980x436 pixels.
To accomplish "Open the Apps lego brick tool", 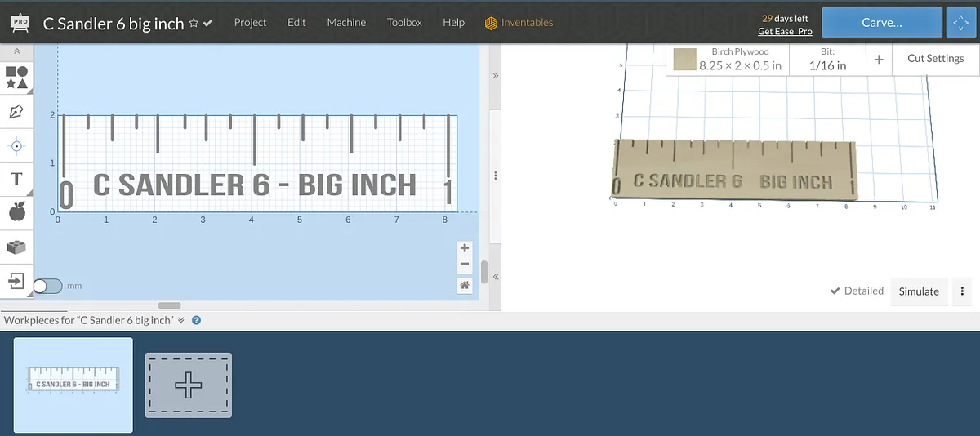I will coord(16,247).
